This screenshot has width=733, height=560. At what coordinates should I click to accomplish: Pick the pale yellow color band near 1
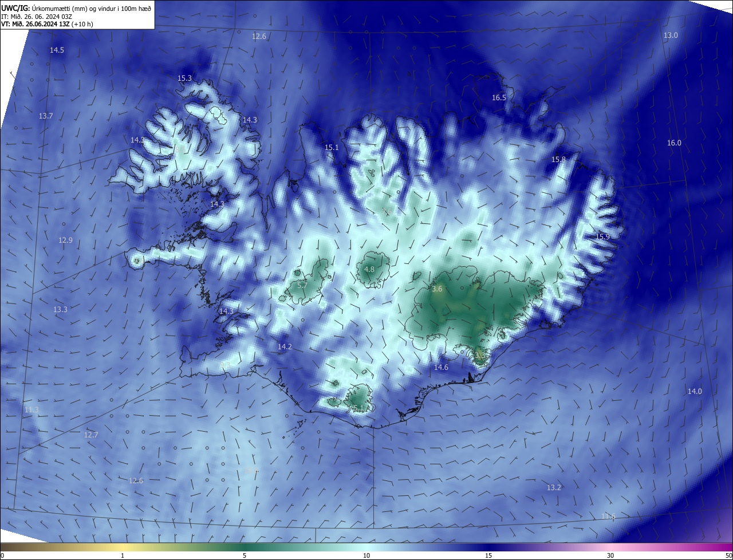[x=123, y=547]
